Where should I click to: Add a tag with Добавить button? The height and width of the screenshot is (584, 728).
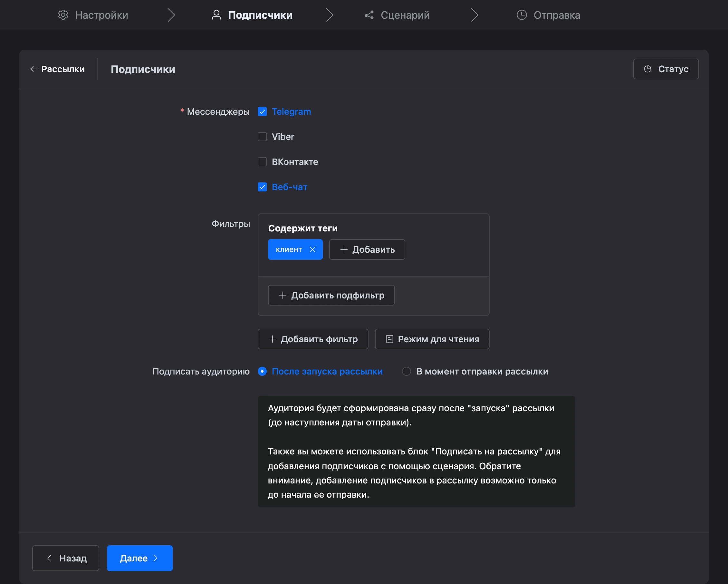[367, 249]
